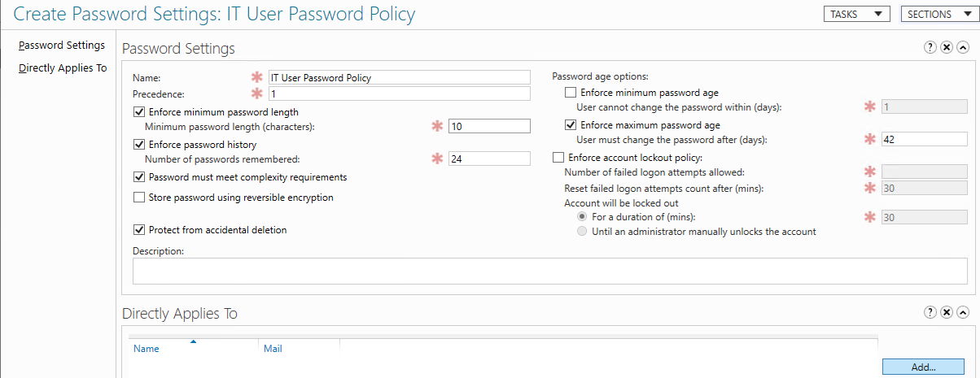The height and width of the screenshot is (378, 980).
Task: Select Password Settings in left navigation
Action: pos(62,45)
